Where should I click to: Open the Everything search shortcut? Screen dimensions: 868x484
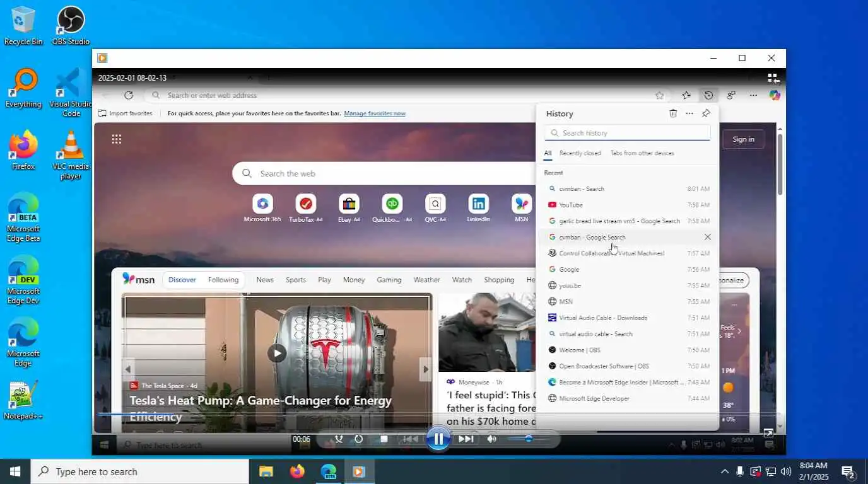click(x=23, y=88)
